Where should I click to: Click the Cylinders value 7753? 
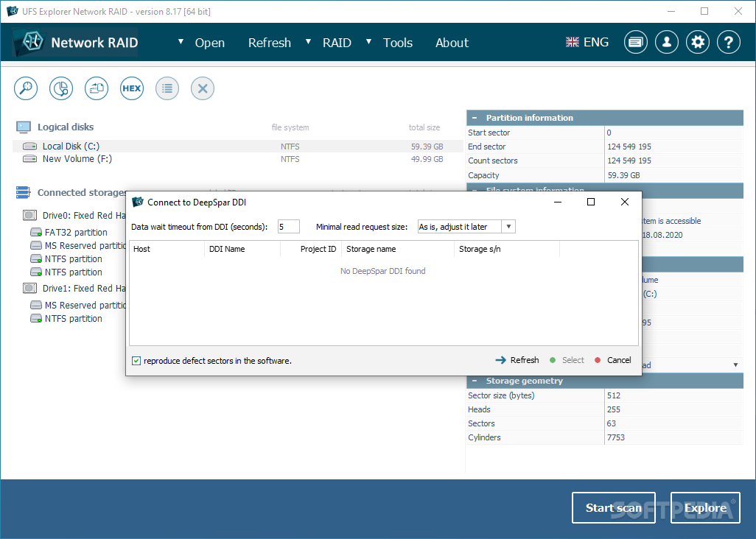(616, 437)
